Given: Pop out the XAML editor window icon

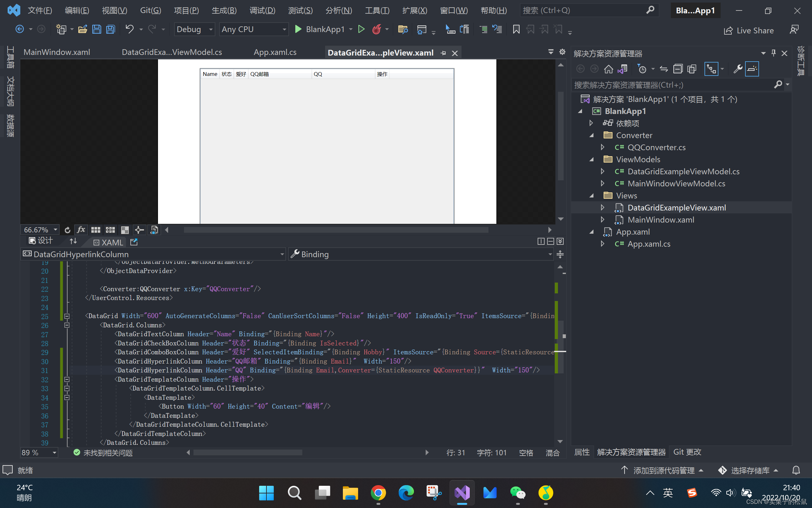Looking at the screenshot, I should [x=134, y=242].
